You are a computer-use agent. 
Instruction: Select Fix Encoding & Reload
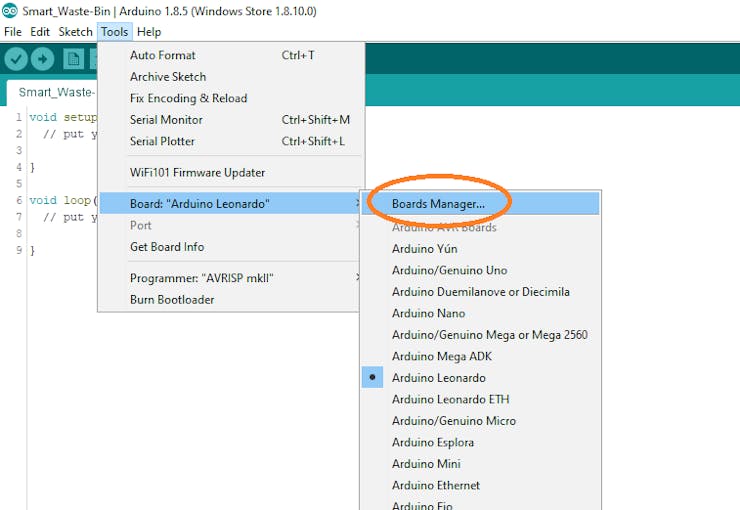231,98
